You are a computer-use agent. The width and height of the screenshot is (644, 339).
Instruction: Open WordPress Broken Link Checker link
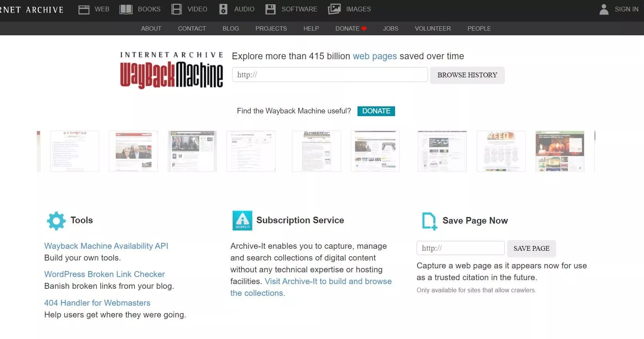tap(104, 274)
